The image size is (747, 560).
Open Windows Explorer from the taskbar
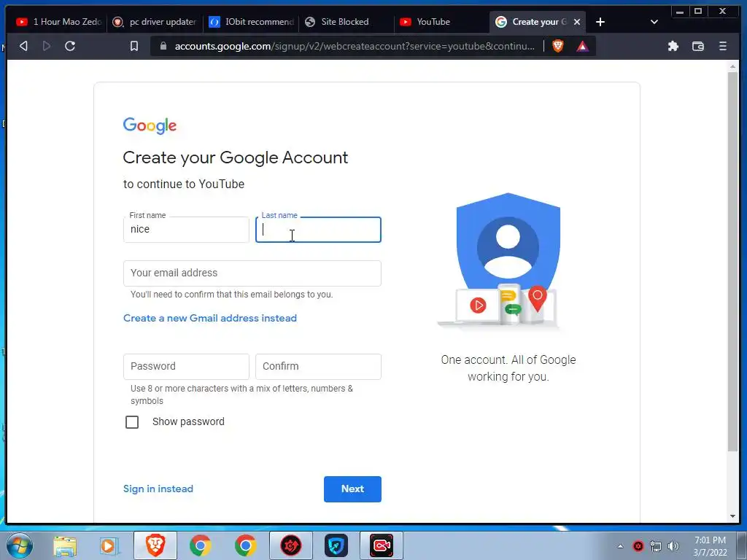coord(65,545)
